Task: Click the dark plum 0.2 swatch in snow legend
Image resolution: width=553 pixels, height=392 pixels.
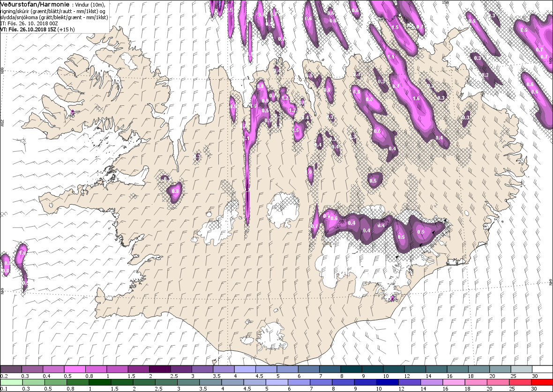Action: pyautogui.click(x=11, y=369)
